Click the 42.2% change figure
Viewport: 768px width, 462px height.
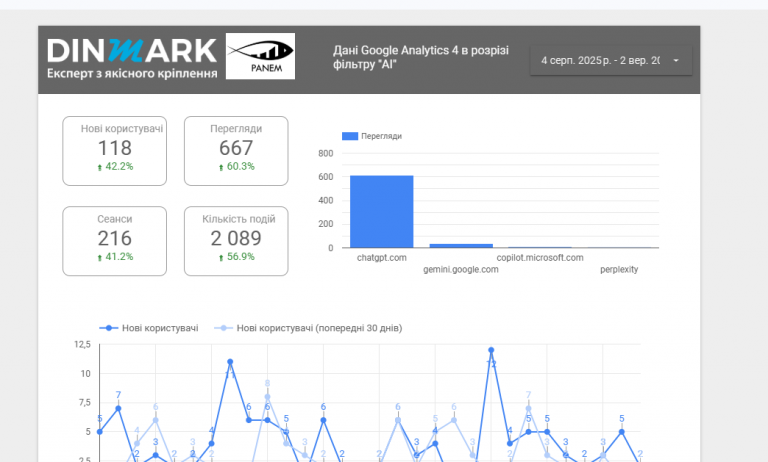tap(119, 167)
